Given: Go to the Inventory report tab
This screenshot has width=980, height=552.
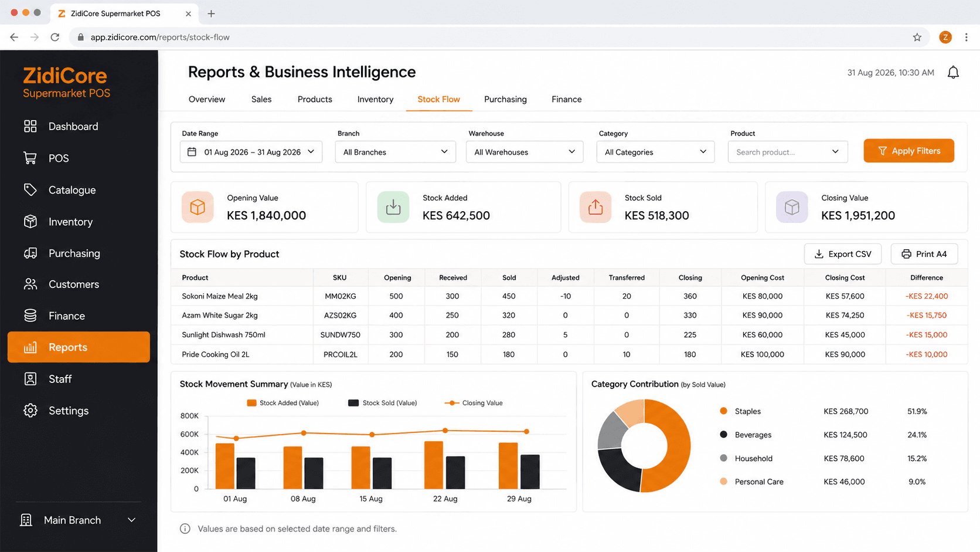Looking at the screenshot, I should point(375,99).
